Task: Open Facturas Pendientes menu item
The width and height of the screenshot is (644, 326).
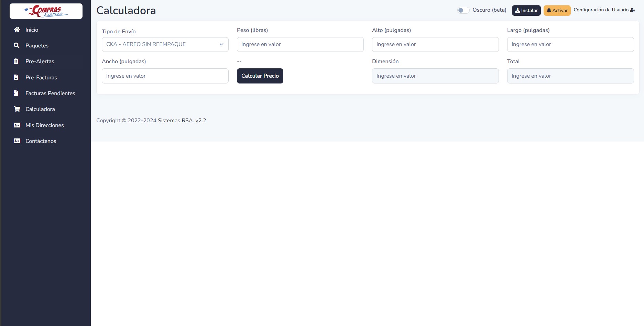Action: point(50,93)
